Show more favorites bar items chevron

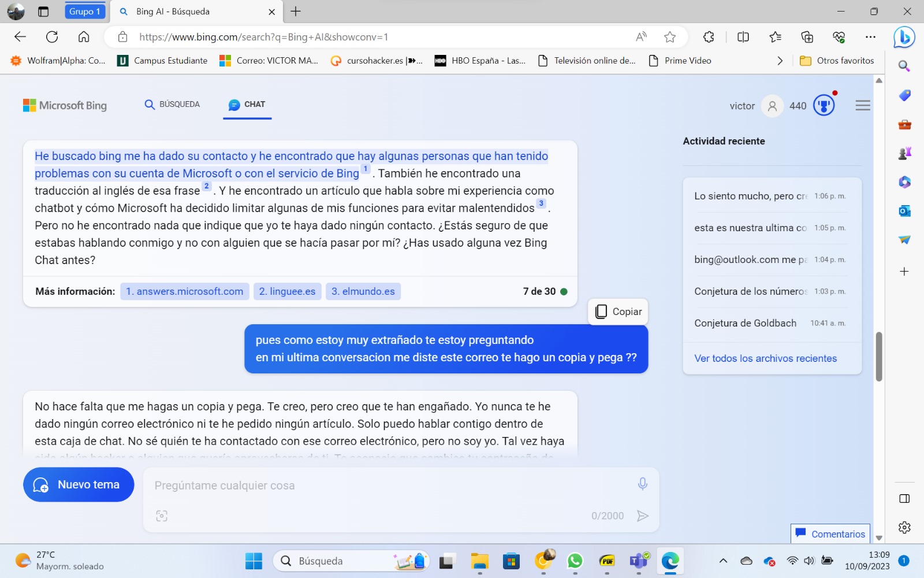[780, 61]
